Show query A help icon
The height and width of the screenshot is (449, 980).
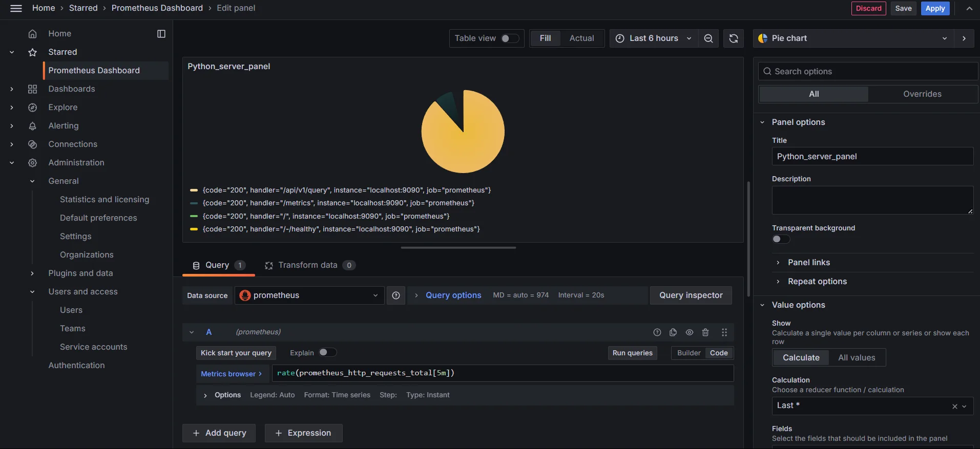(657, 332)
